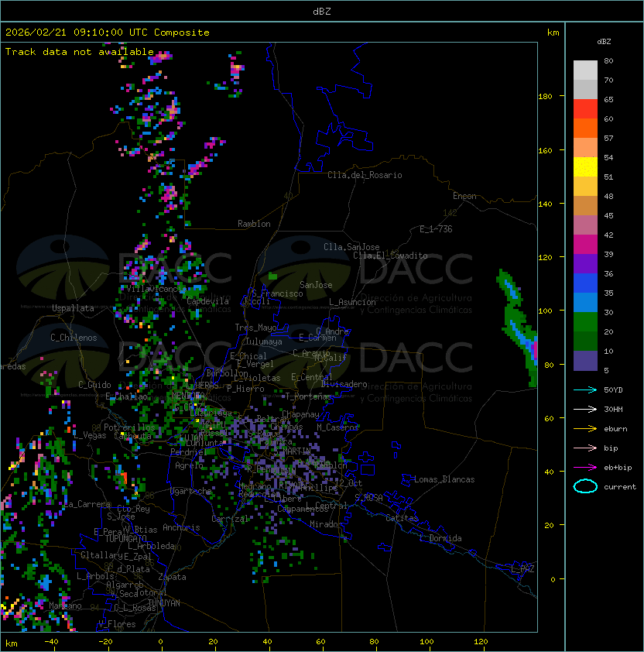
Task: Click the 'Ugarteche' map label
Action: [x=191, y=491]
